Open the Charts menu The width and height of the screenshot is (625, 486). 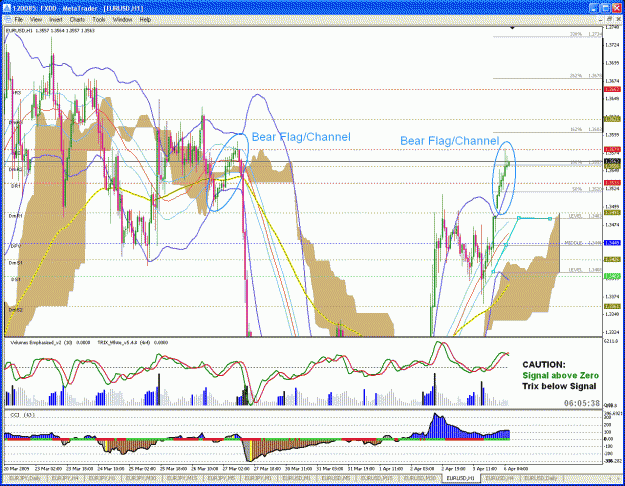(x=77, y=19)
